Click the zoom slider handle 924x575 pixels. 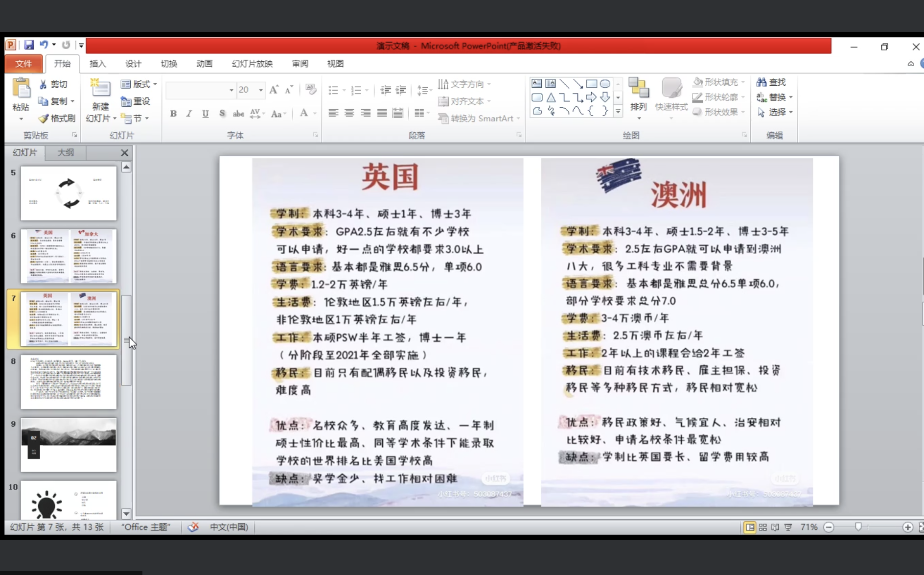(x=858, y=527)
